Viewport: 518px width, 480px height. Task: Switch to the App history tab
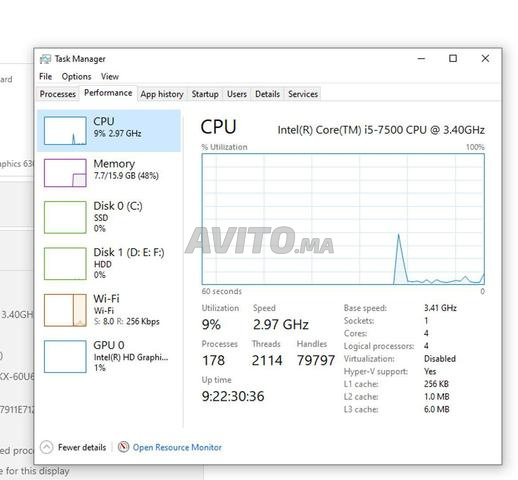(162, 94)
